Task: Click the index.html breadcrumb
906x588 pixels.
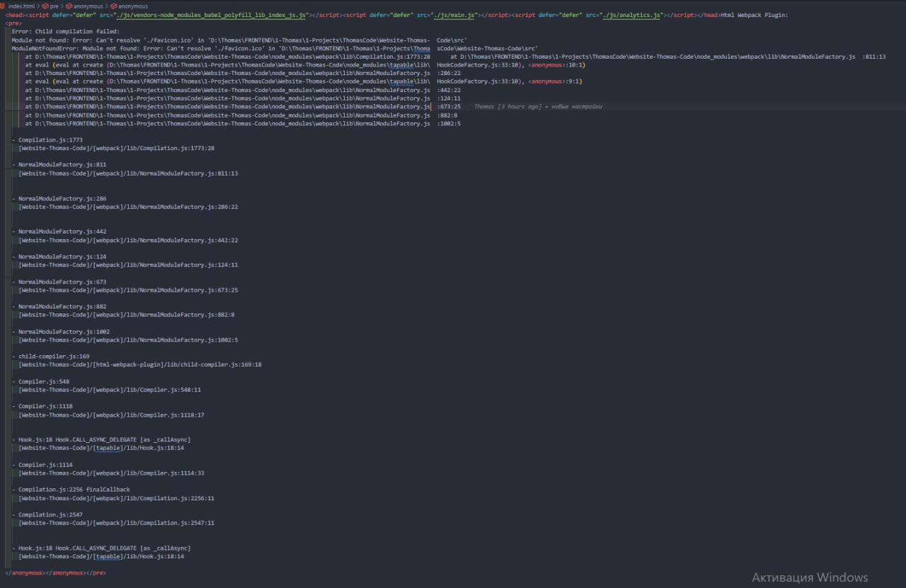Action: click(21, 6)
